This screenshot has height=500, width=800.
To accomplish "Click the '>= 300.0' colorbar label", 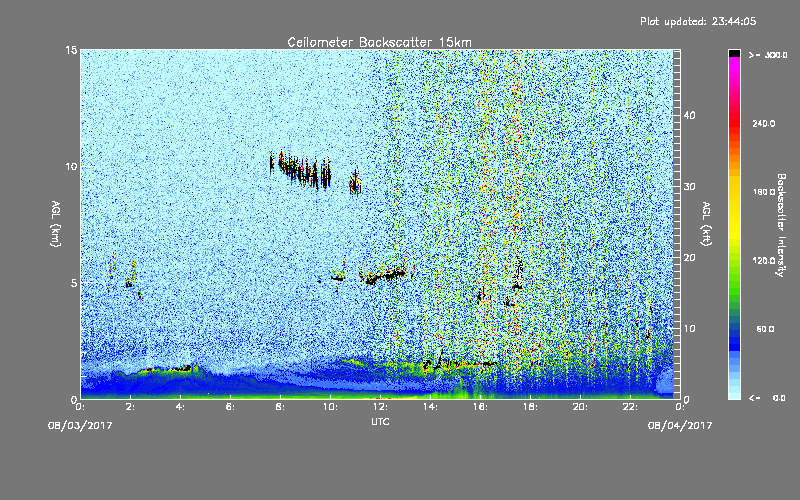I will click(x=768, y=55).
